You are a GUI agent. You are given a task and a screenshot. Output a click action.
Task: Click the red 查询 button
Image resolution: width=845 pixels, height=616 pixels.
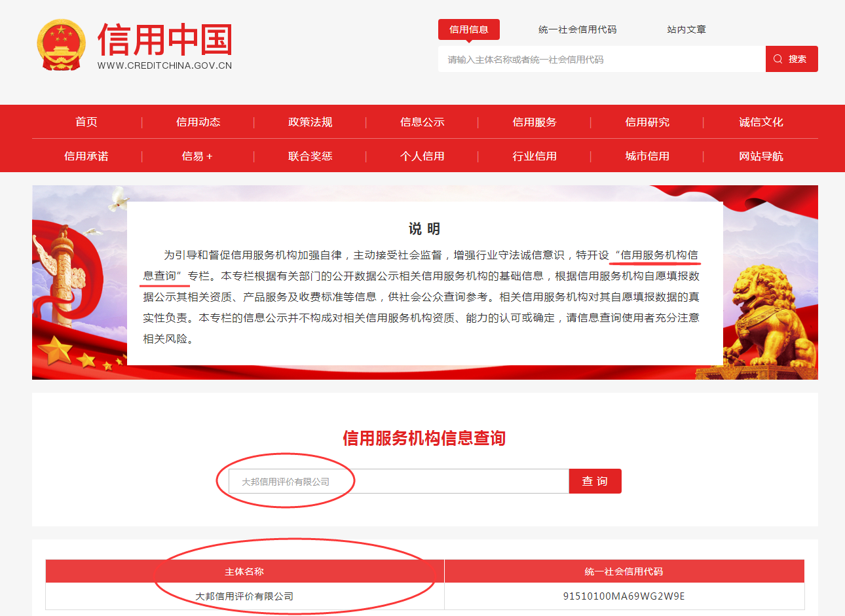click(x=595, y=481)
